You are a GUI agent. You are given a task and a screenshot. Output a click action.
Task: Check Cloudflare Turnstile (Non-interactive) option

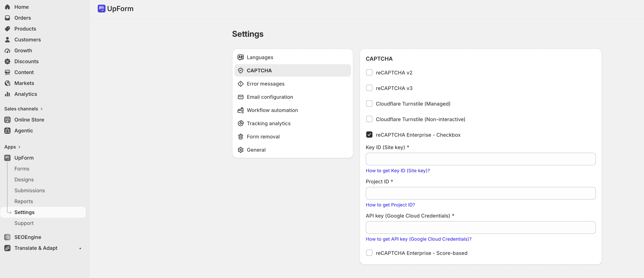click(369, 119)
